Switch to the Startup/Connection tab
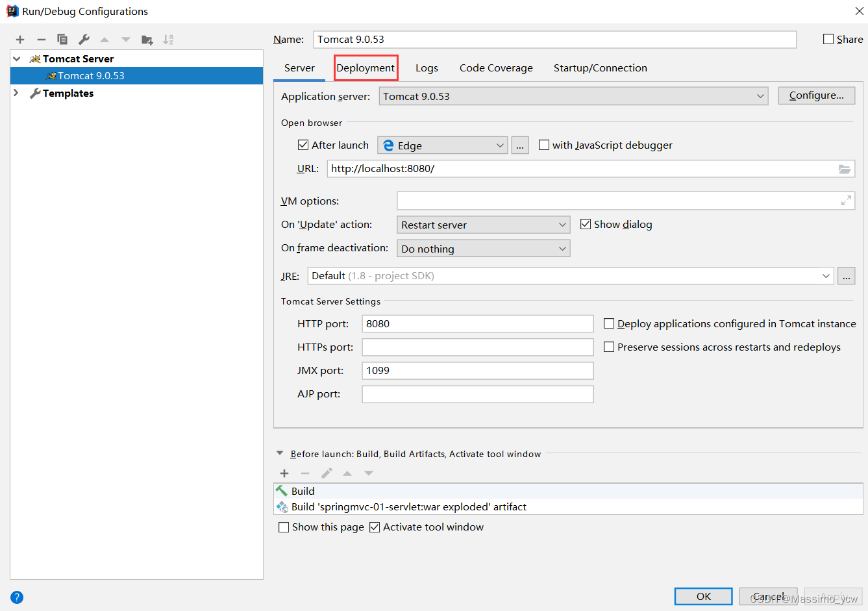The width and height of the screenshot is (868, 611). [x=600, y=68]
